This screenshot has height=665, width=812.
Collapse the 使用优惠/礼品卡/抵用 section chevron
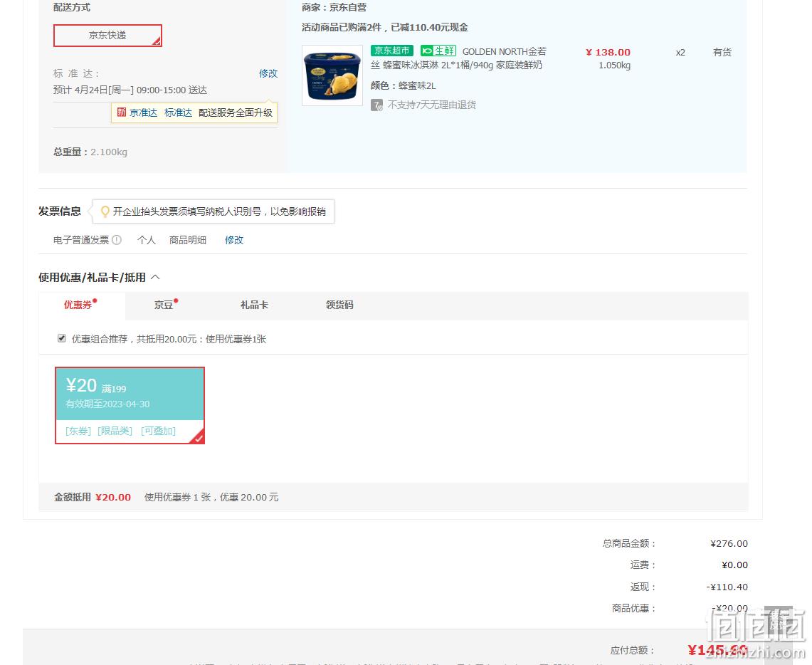(x=155, y=278)
